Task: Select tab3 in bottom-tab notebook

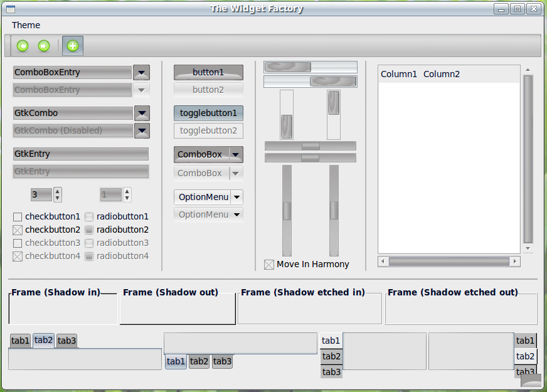Action: click(x=222, y=361)
